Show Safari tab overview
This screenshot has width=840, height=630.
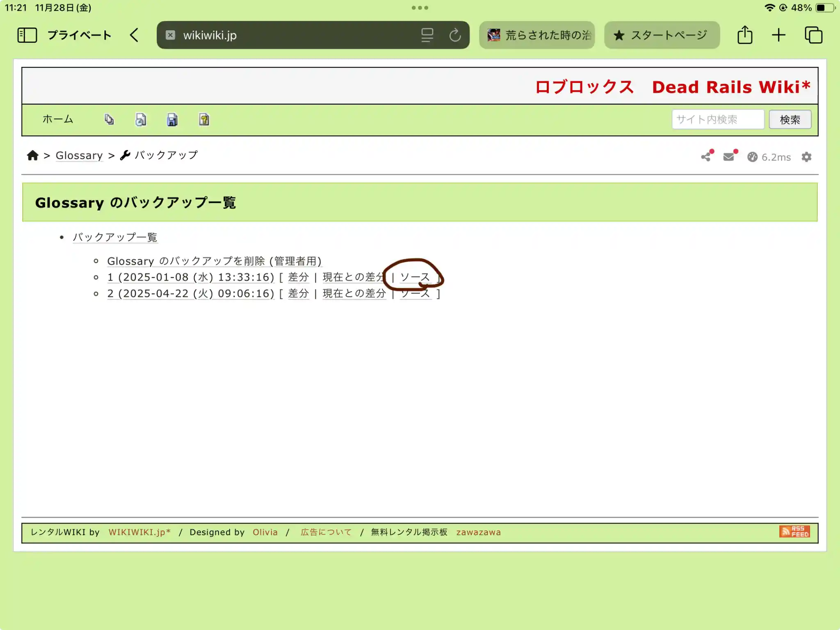[813, 35]
